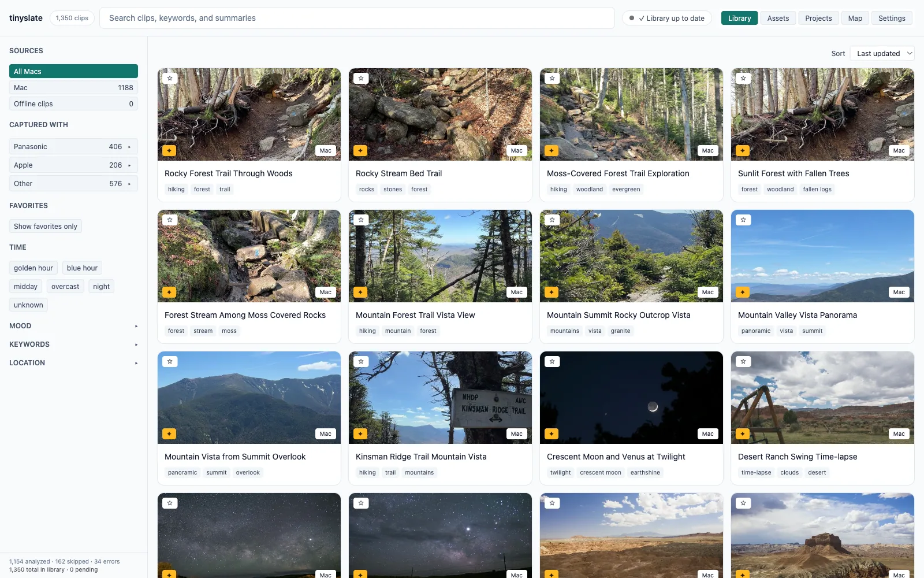The height and width of the screenshot is (578, 924).
Task: Expand the KEYWORDS filter section
Action: coord(73,344)
